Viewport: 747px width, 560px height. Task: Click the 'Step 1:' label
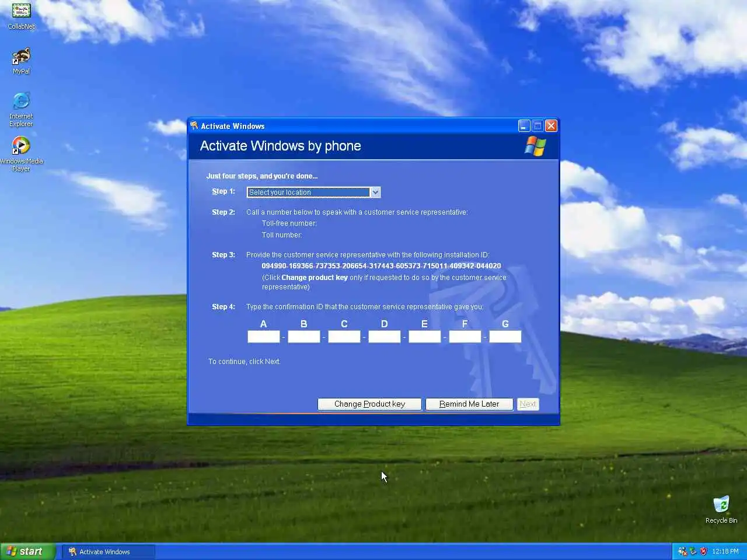tap(224, 191)
